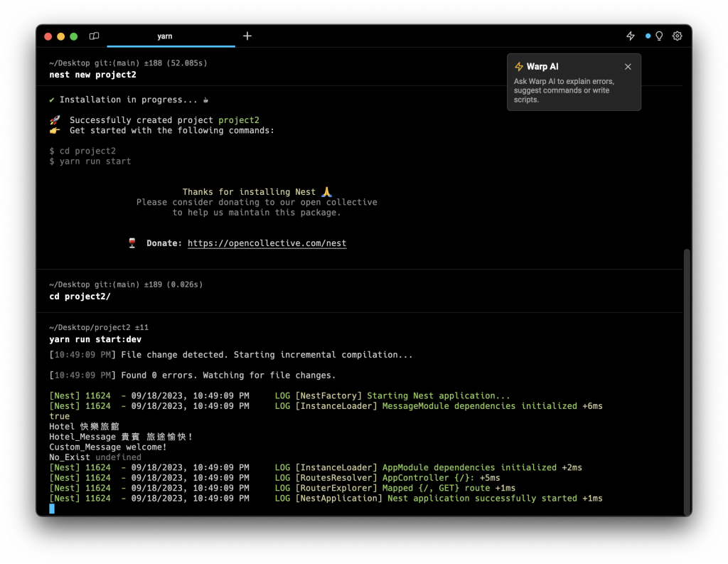Click the lightning icon in the Warp AI popup
This screenshot has height=564, width=728.
coord(518,66)
